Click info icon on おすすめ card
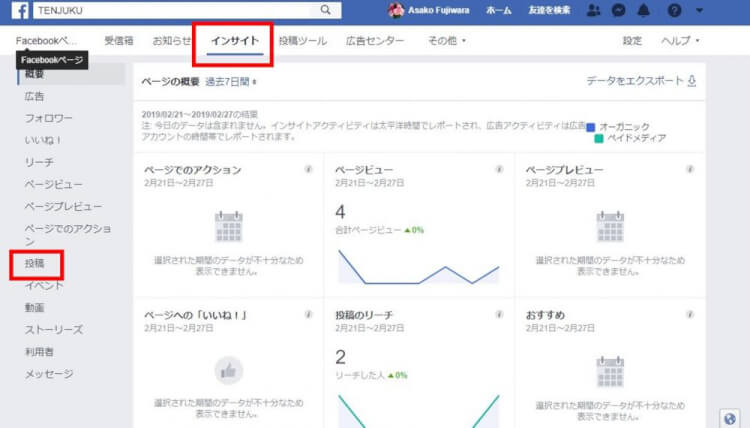The width and height of the screenshot is (750, 428). tap(690, 314)
